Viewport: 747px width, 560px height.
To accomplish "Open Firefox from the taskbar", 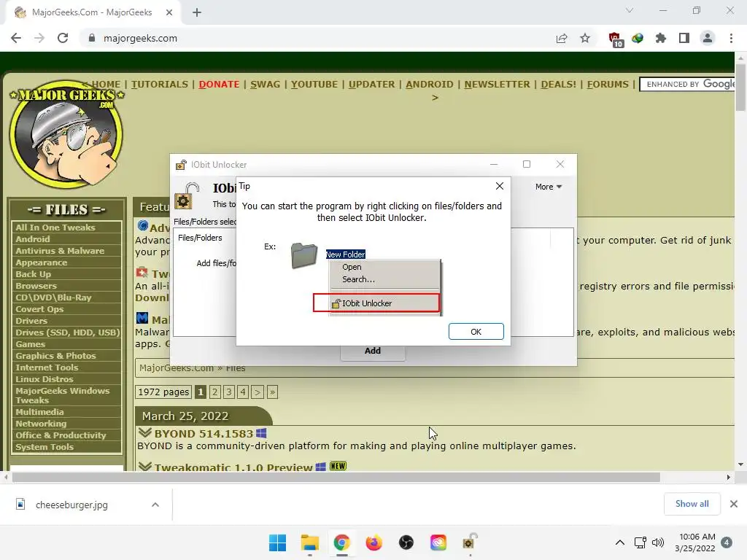I will click(x=374, y=542).
